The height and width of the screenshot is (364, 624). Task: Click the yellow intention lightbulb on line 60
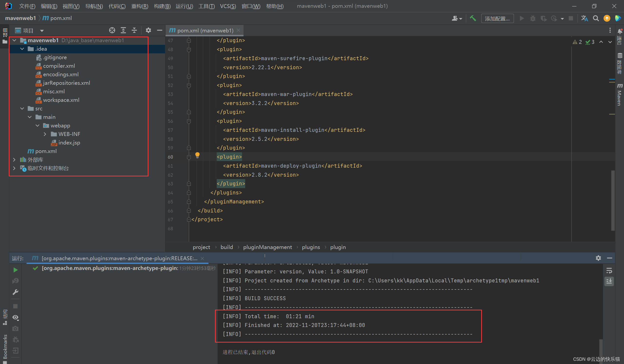point(197,155)
